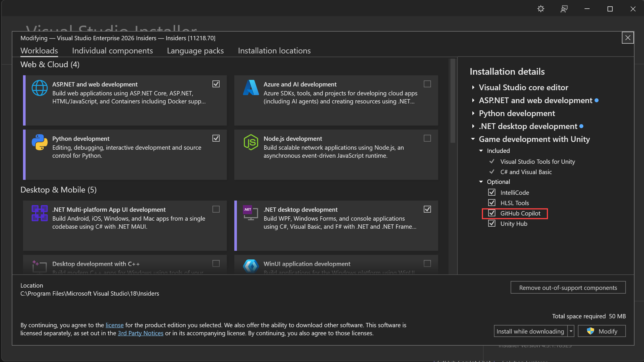The image size is (644, 362).
Task: Open the Language packs tab
Action: [x=195, y=51]
